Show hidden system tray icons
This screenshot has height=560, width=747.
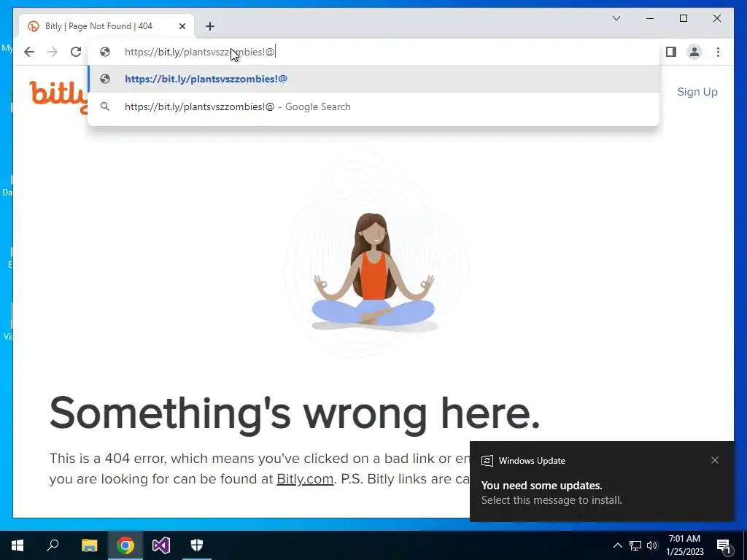(617, 545)
